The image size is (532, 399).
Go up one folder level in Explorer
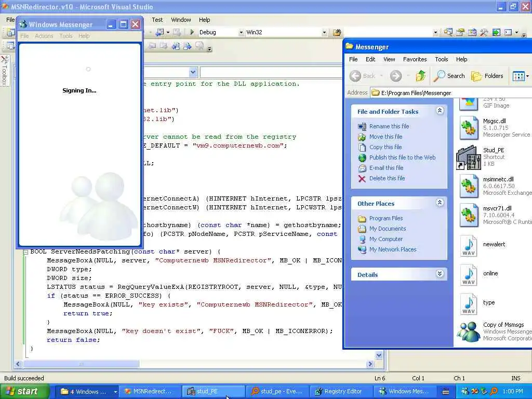pos(421,76)
